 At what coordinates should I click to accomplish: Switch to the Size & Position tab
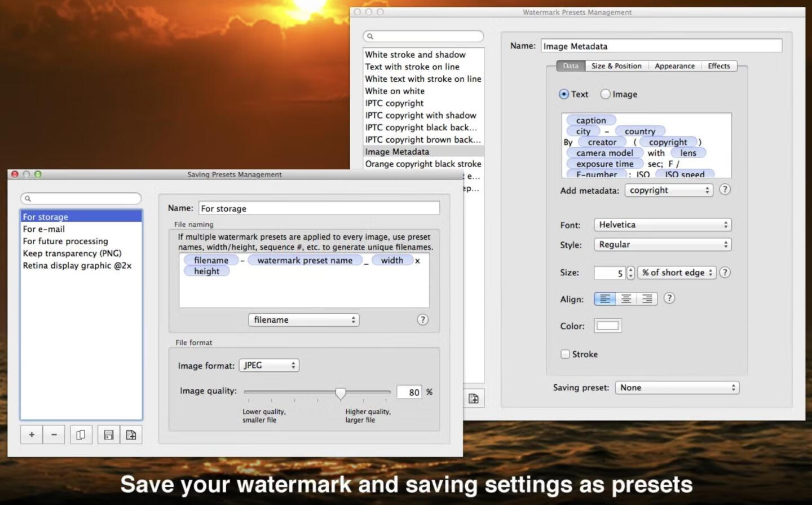coord(616,66)
